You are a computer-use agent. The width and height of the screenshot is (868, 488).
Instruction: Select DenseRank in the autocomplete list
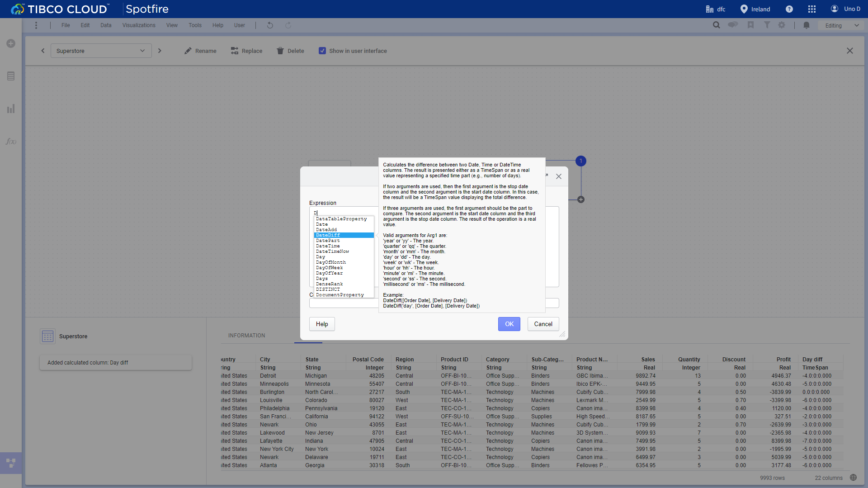pos(344,284)
